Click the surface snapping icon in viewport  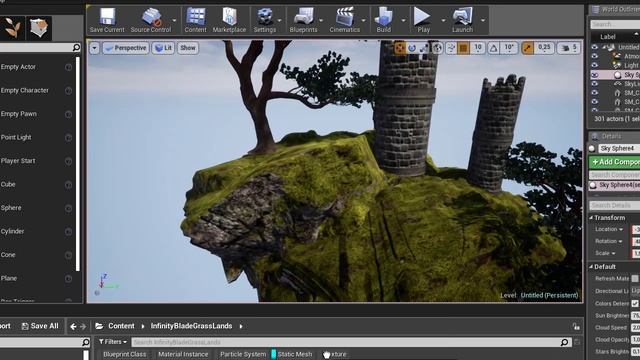(x=451, y=48)
